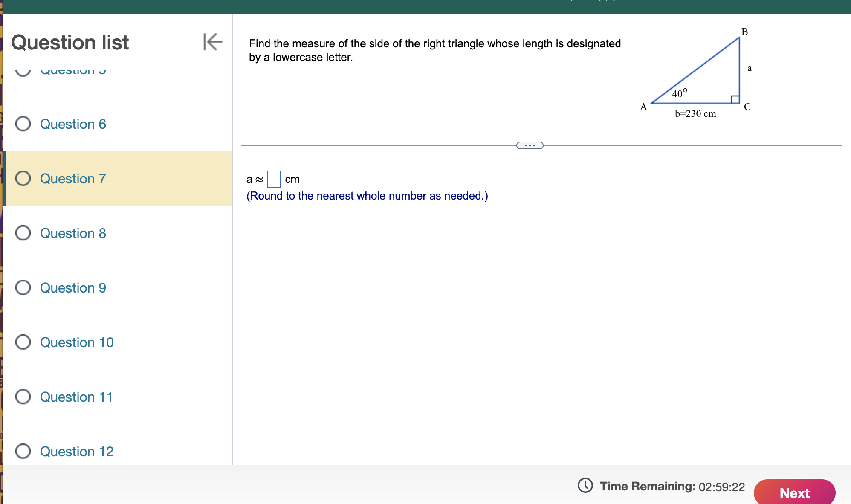The height and width of the screenshot is (504, 851).
Task: Jump to Question 12
Action: 77,452
